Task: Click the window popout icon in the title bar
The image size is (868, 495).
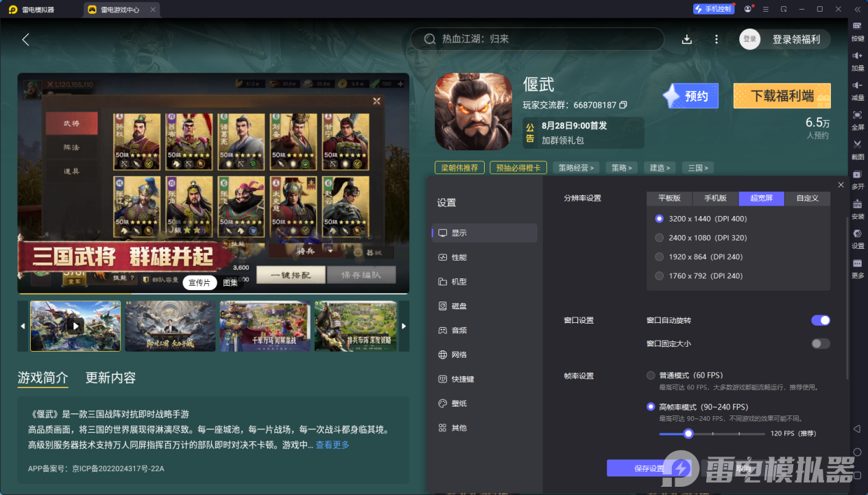Action: click(784, 9)
